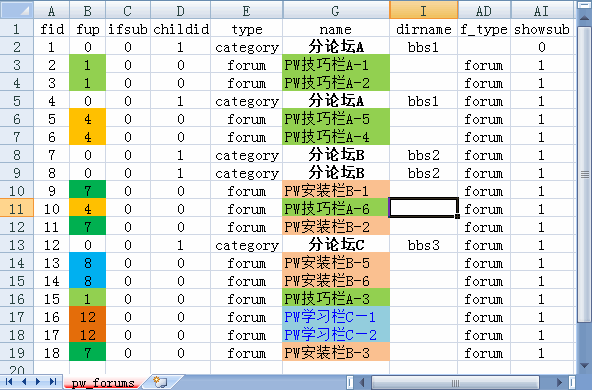Select cell 'PW安装栏B-1'
This screenshot has height=390, width=592.
(x=336, y=191)
